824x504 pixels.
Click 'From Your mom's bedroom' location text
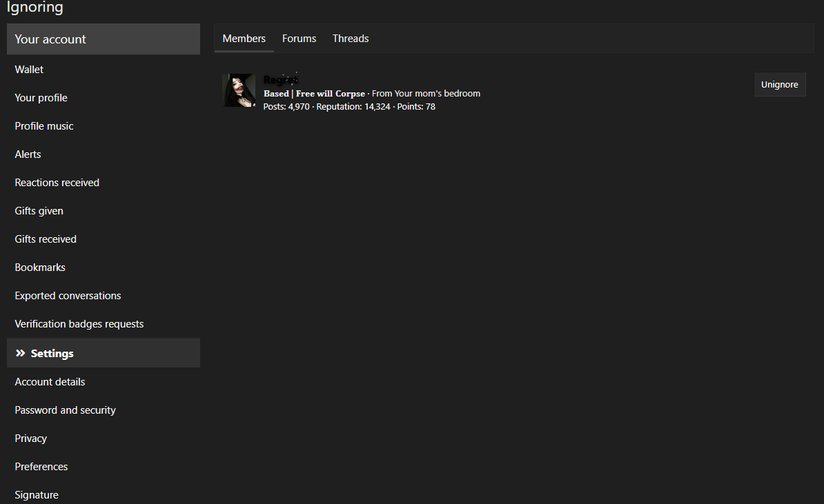pyautogui.click(x=426, y=94)
